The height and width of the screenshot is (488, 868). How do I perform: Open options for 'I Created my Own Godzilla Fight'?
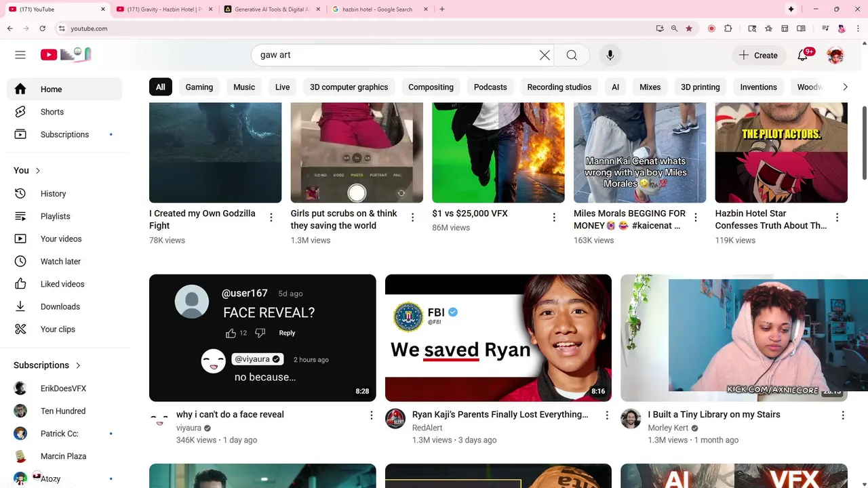(271, 218)
